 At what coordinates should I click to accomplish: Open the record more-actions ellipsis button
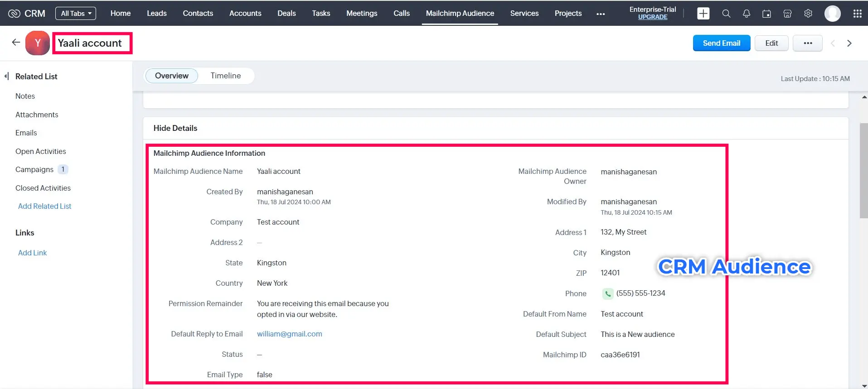(808, 43)
